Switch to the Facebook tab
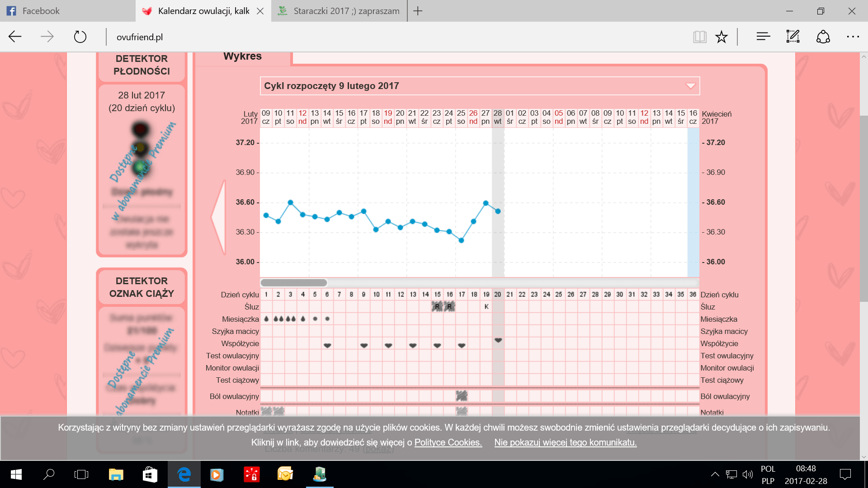Image resolution: width=868 pixels, height=488 pixels. [68, 11]
